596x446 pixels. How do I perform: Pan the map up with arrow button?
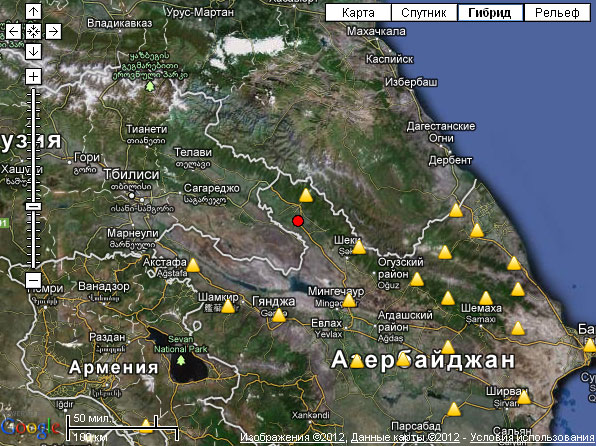tap(33, 11)
